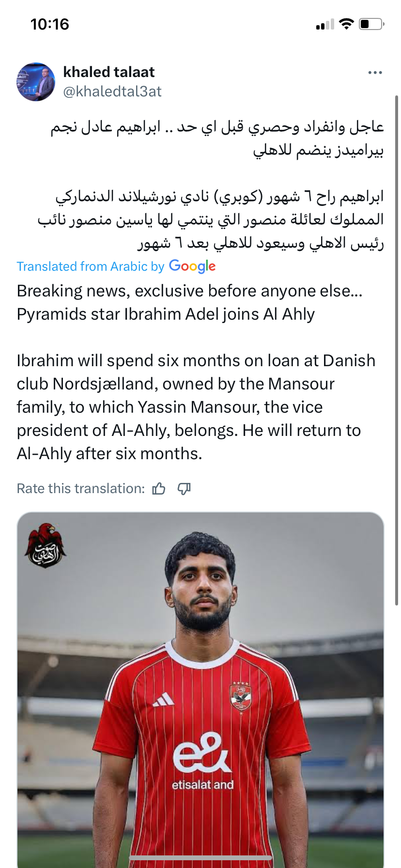Tap the Wi-Fi icon in status bar

point(346,24)
